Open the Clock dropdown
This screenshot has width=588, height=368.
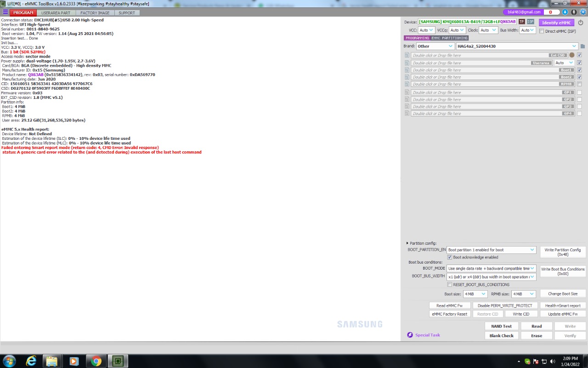coord(488,30)
